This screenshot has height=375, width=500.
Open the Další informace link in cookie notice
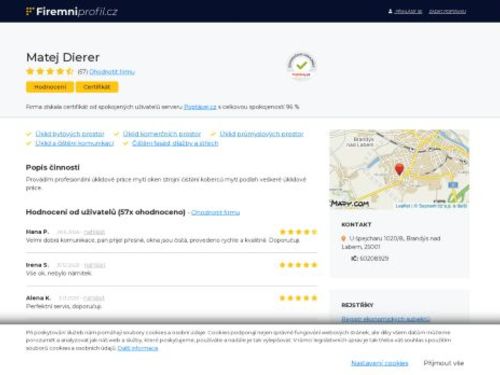[138, 348]
